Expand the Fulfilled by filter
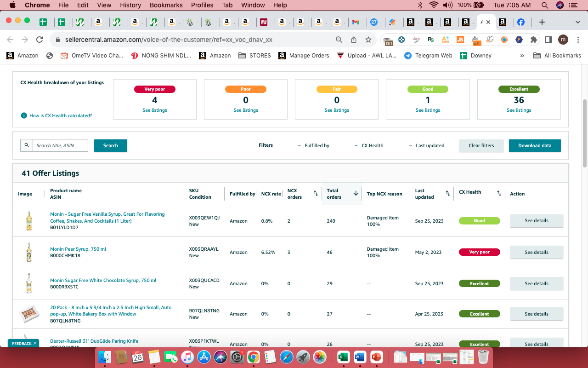The image size is (588, 368). point(314,145)
